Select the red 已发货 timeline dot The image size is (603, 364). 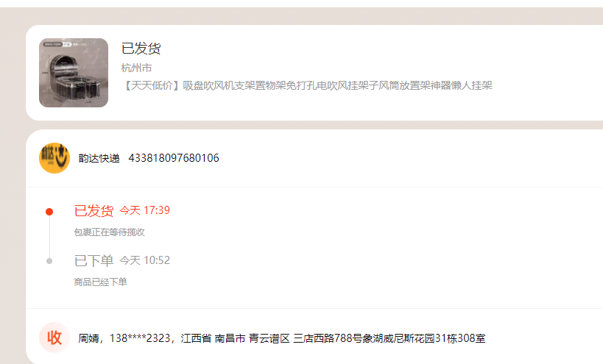click(x=49, y=212)
